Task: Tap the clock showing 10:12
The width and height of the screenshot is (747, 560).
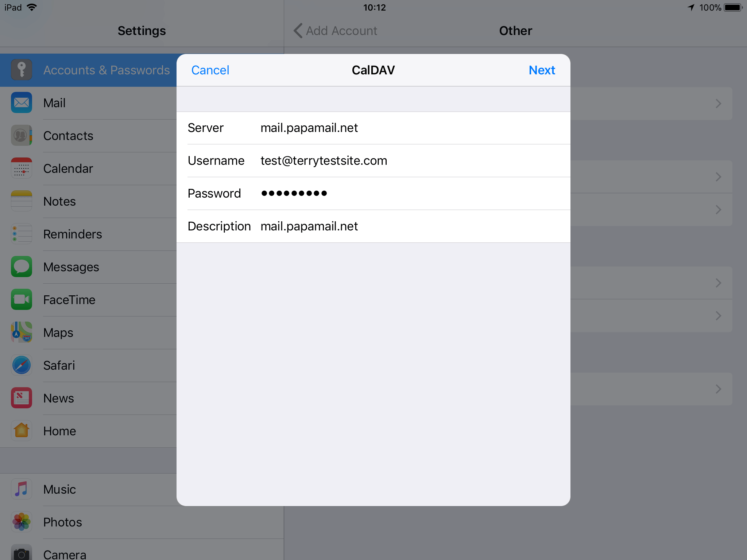Action: pos(374,7)
